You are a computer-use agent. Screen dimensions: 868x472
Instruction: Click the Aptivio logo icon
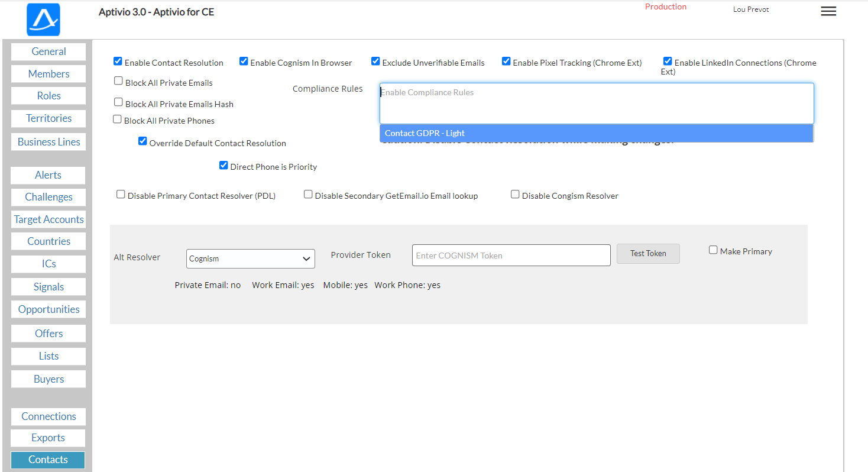click(43, 20)
